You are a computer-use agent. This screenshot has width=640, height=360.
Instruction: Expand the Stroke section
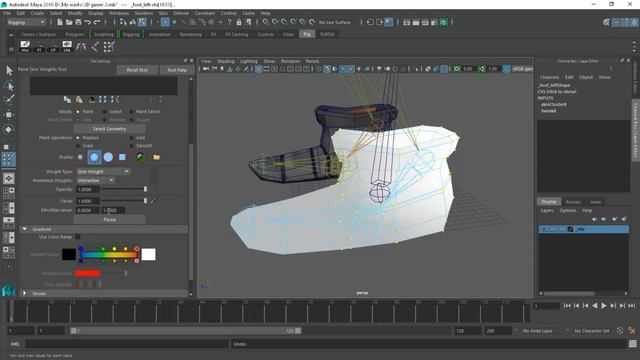click(x=24, y=293)
